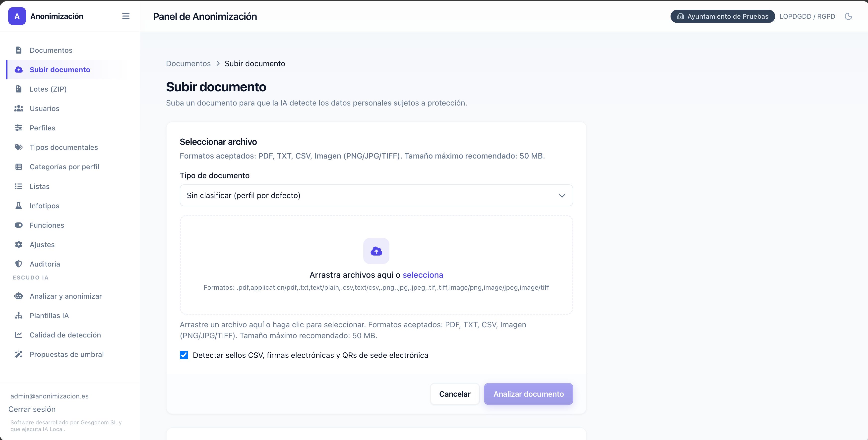Collapse the sidebar with the hamburger icon
This screenshot has width=868, height=440.
(x=126, y=16)
